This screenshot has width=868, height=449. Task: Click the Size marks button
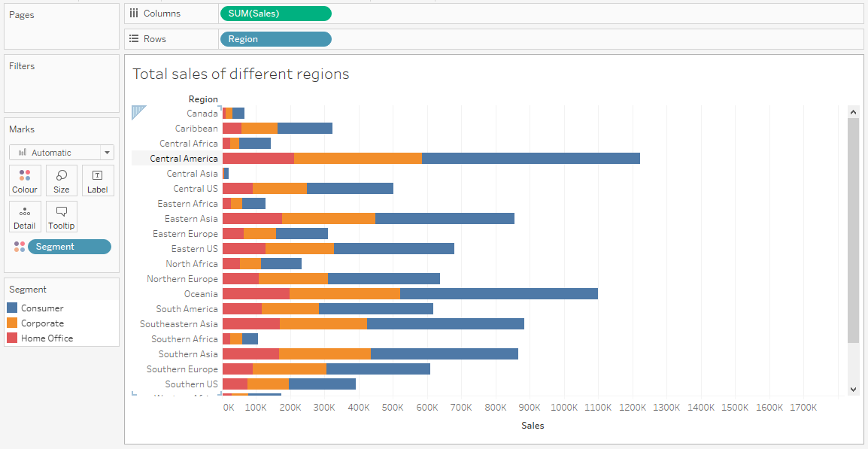coord(61,180)
